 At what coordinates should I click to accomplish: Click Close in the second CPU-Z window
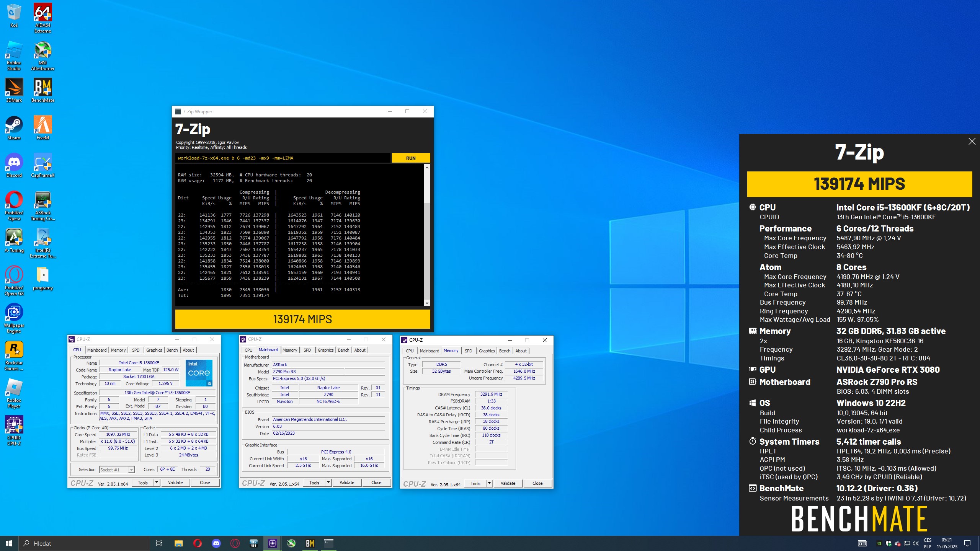(376, 483)
